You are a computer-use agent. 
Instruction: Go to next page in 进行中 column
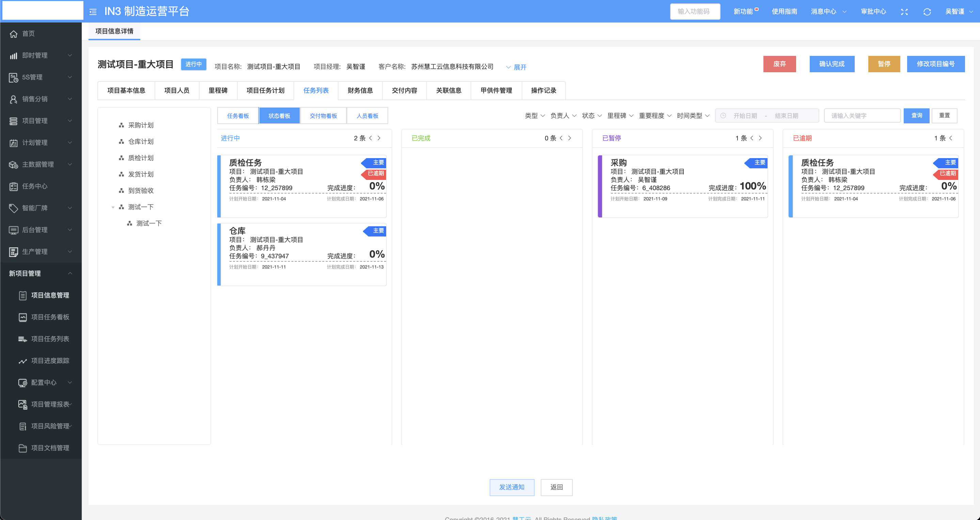click(379, 138)
